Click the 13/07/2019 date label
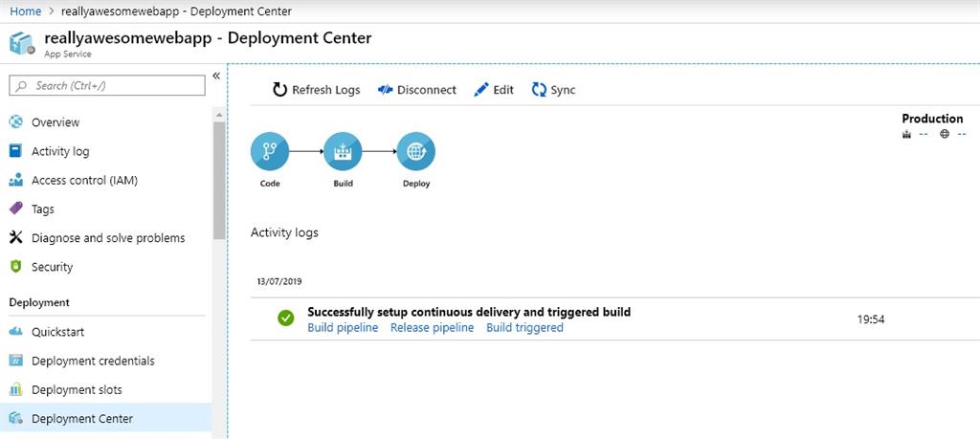 click(279, 281)
